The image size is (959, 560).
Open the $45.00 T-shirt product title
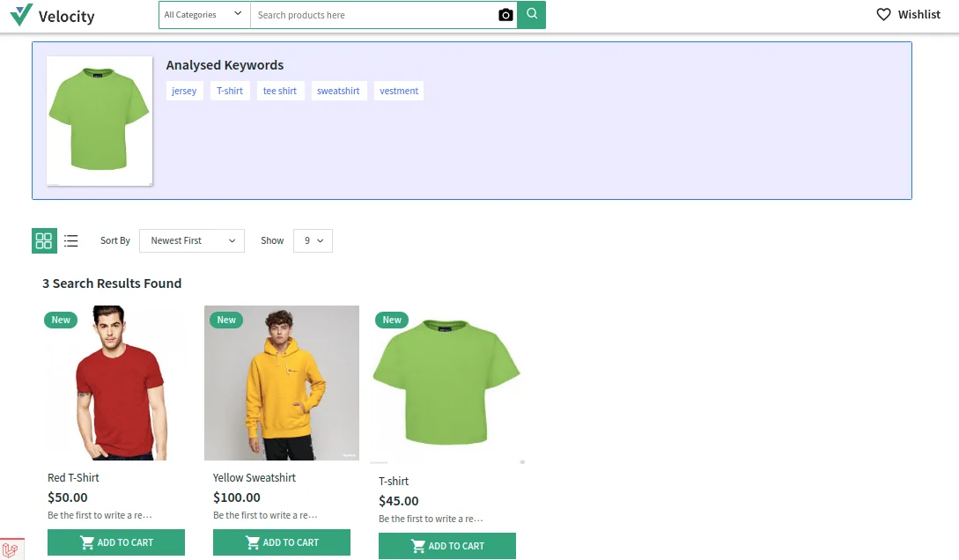click(x=394, y=481)
